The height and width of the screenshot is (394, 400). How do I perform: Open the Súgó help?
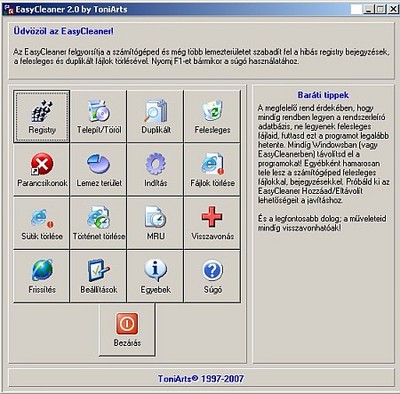click(212, 276)
